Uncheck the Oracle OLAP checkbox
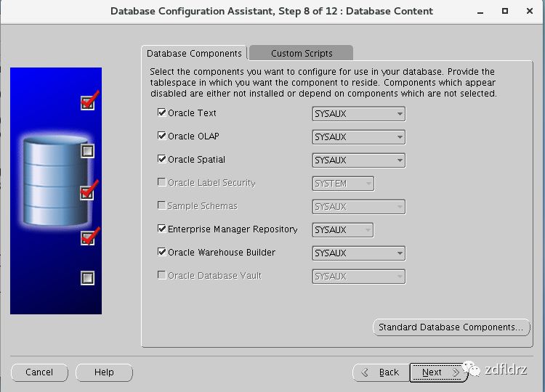Screen dimensions: 545x392 (161, 136)
